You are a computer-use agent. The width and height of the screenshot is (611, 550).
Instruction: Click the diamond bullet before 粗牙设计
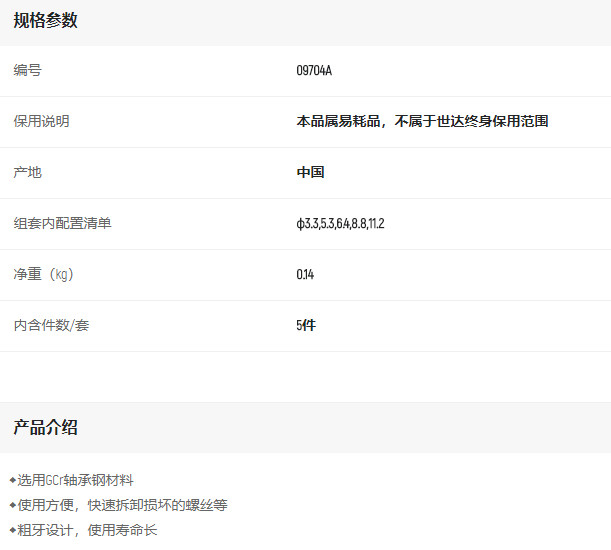[x=12, y=530]
